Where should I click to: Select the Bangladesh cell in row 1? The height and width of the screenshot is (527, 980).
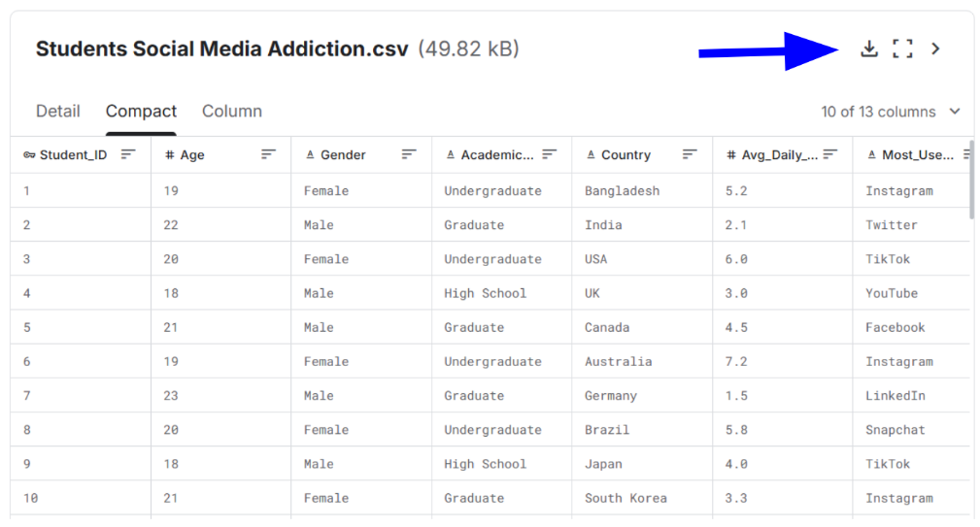(x=622, y=191)
